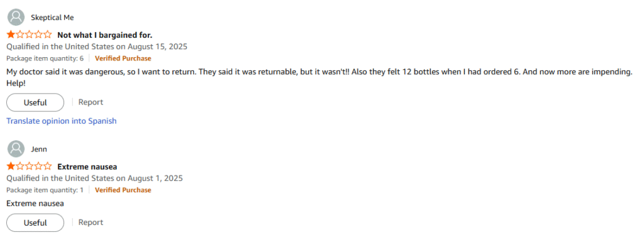Image resolution: width=644 pixels, height=237 pixels.
Task: Click the one-star rating on Skeptical Me's review
Action: [29, 35]
